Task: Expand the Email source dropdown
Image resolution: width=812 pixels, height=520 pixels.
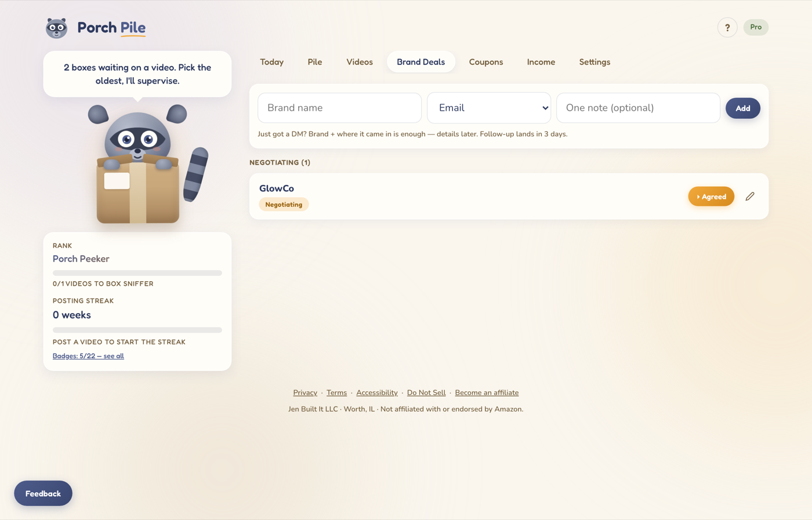Action: (x=489, y=108)
